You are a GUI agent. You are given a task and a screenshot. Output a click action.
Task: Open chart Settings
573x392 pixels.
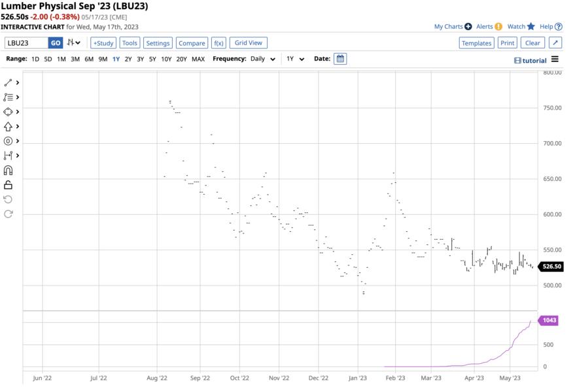pyautogui.click(x=158, y=42)
